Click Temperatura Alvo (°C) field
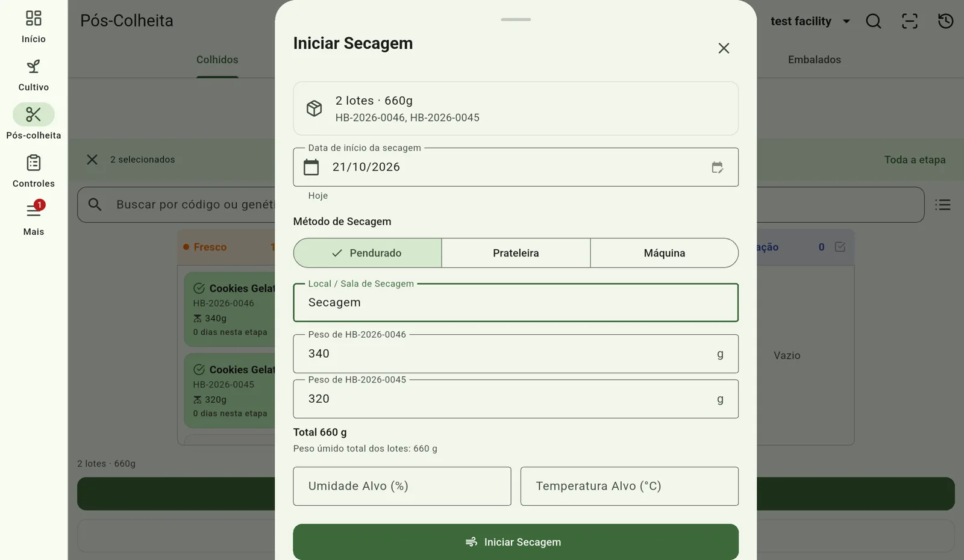Screen dimensions: 964x560 click(x=630, y=486)
